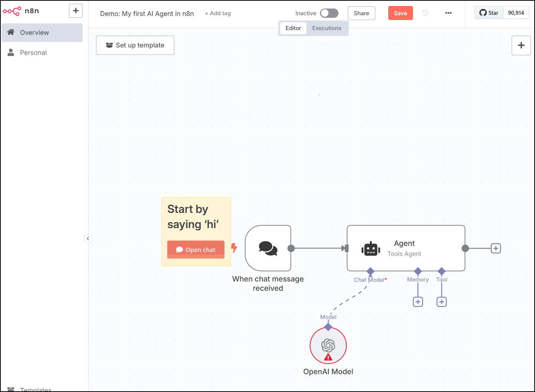Save the workflow
The image size is (535, 392).
tap(400, 13)
